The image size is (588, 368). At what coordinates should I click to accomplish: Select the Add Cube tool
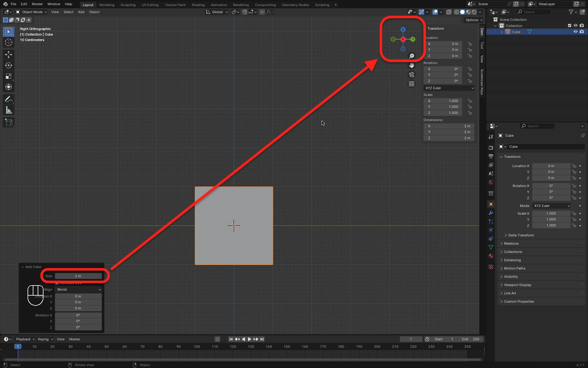point(9,122)
